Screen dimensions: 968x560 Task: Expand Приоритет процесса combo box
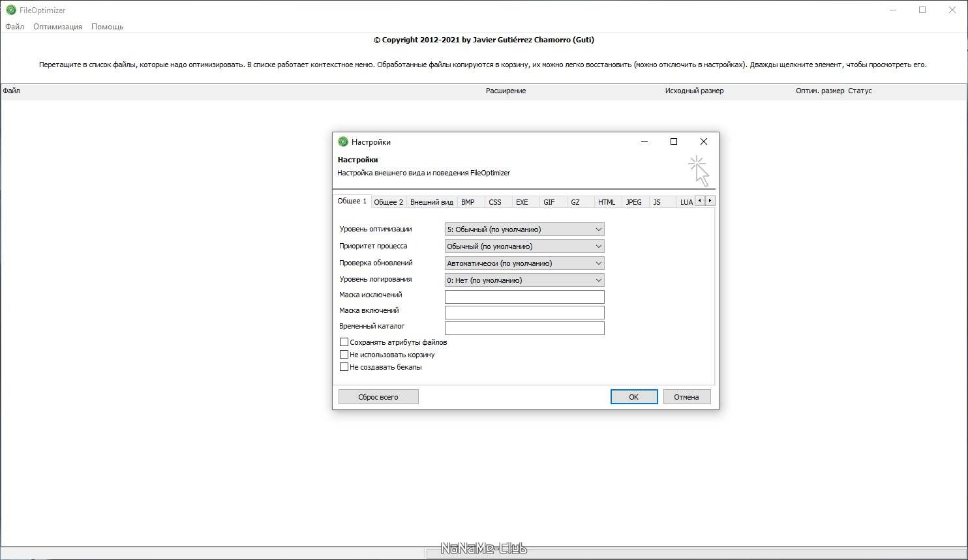click(524, 246)
